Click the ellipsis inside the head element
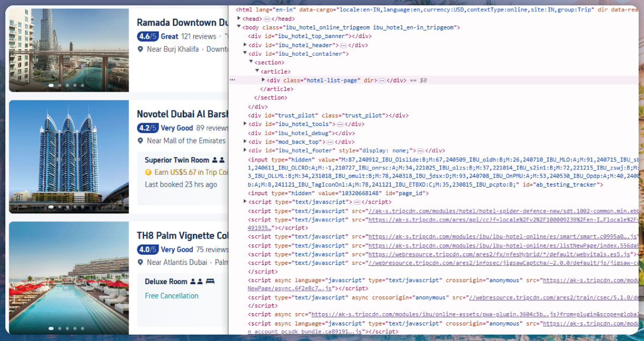The width and height of the screenshot is (644, 341). point(267,19)
